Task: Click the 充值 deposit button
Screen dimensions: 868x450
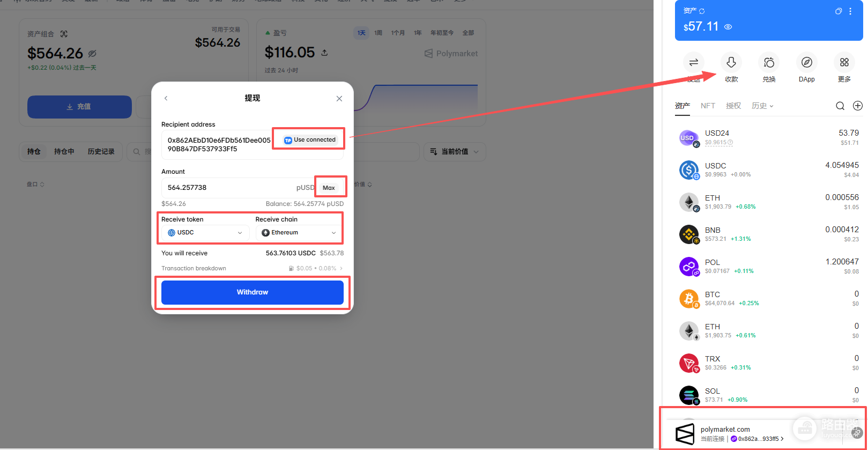Action: [x=79, y=107]
